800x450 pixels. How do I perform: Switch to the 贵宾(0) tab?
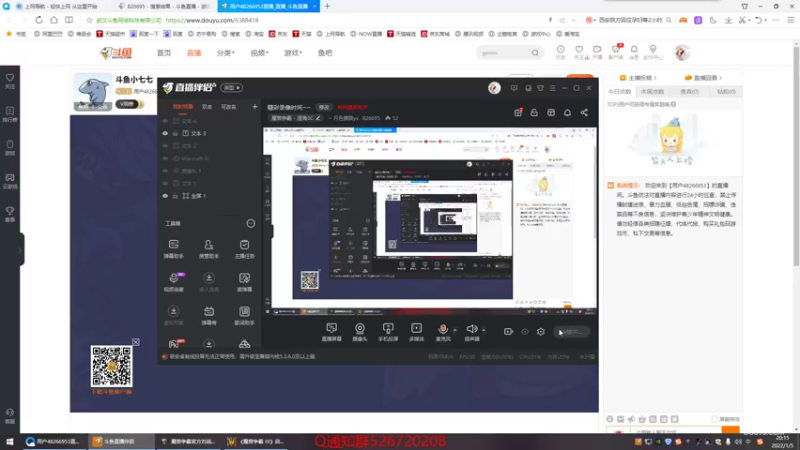689,92
